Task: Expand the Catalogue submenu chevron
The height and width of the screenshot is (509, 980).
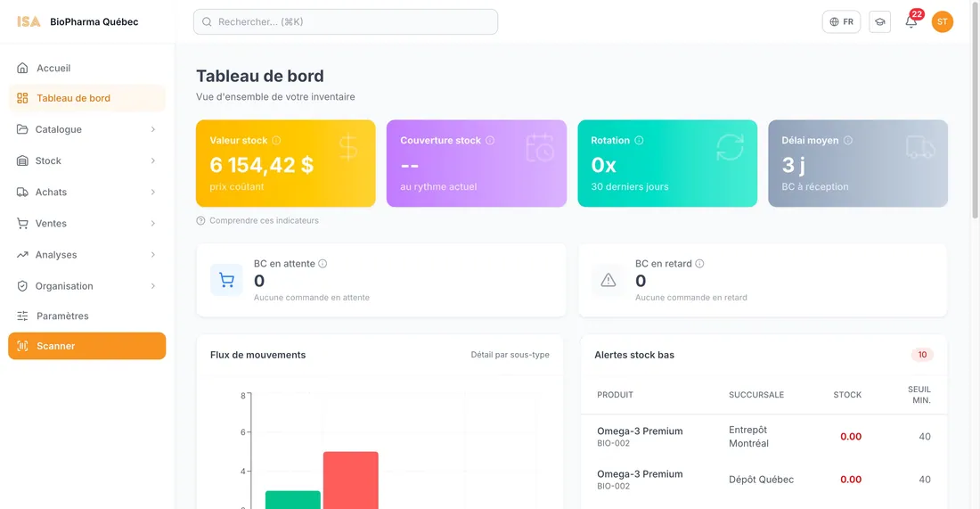Action: pos(153,129)
